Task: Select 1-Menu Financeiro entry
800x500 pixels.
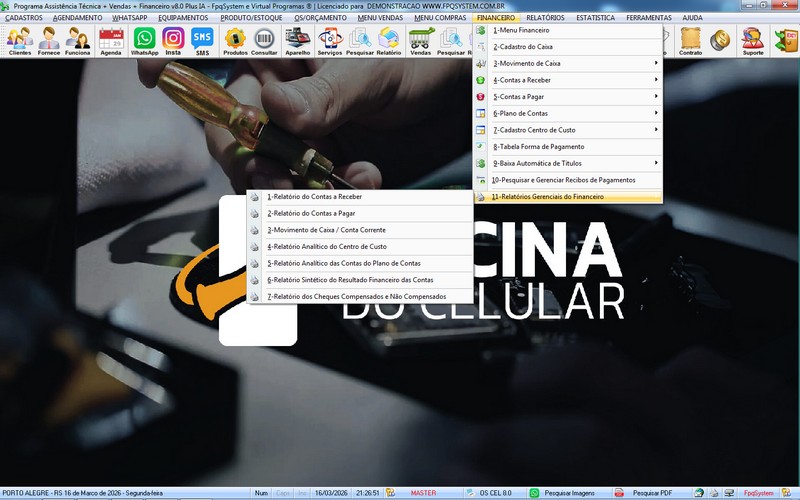Action: tap(568, 30)
